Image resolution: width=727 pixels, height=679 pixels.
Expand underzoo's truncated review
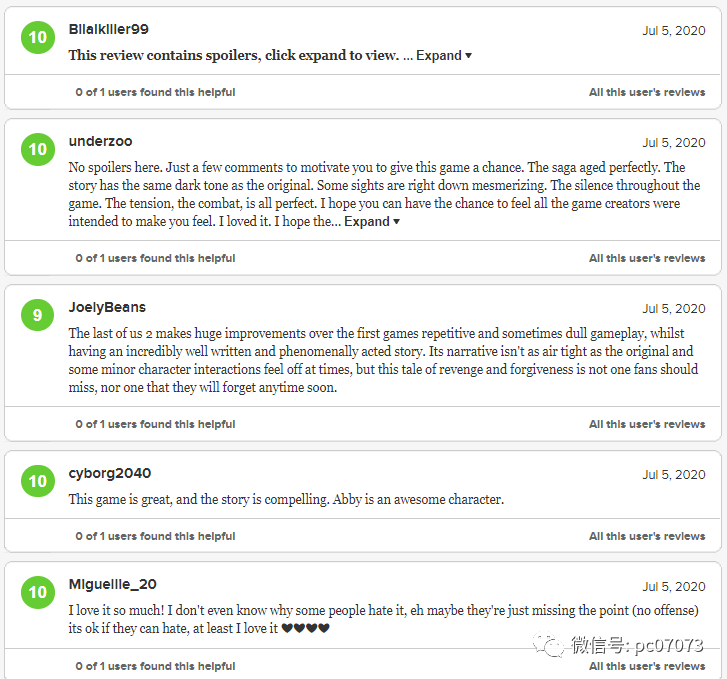pyautogui.click(x=372, y=222)
